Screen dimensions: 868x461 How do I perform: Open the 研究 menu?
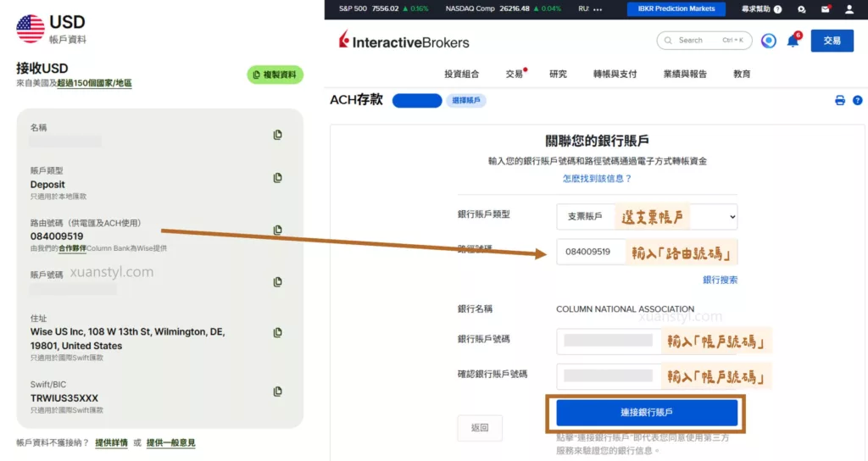point(558,74)
